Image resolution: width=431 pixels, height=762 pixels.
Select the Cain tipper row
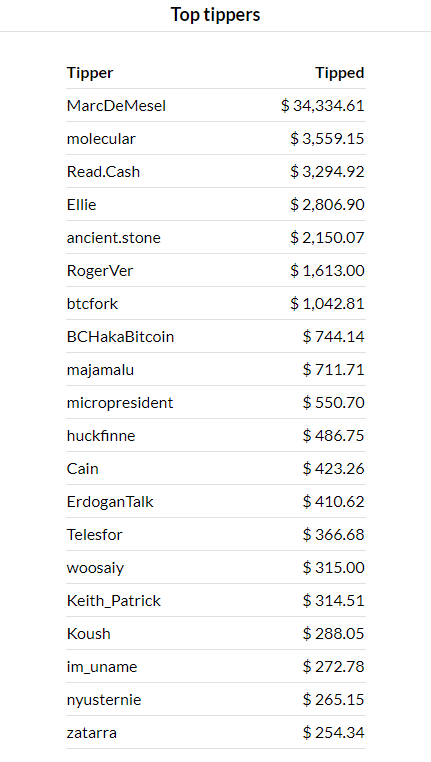point(216,468)
